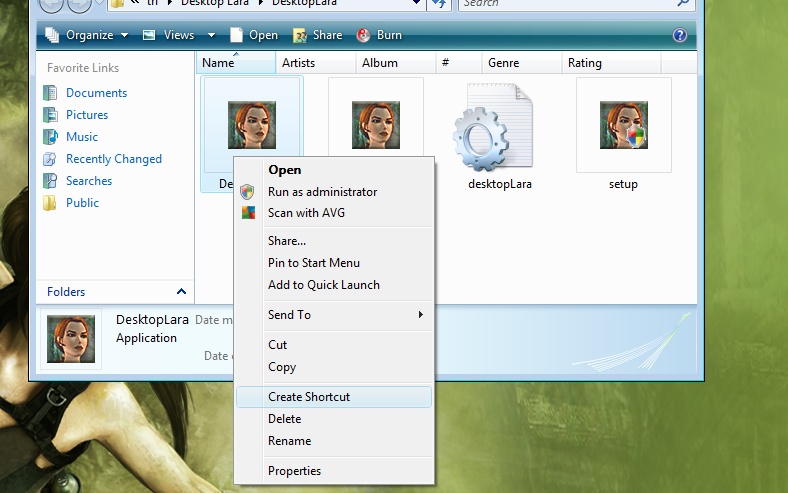Expand the Send To submenu arrow

(421, 315)
